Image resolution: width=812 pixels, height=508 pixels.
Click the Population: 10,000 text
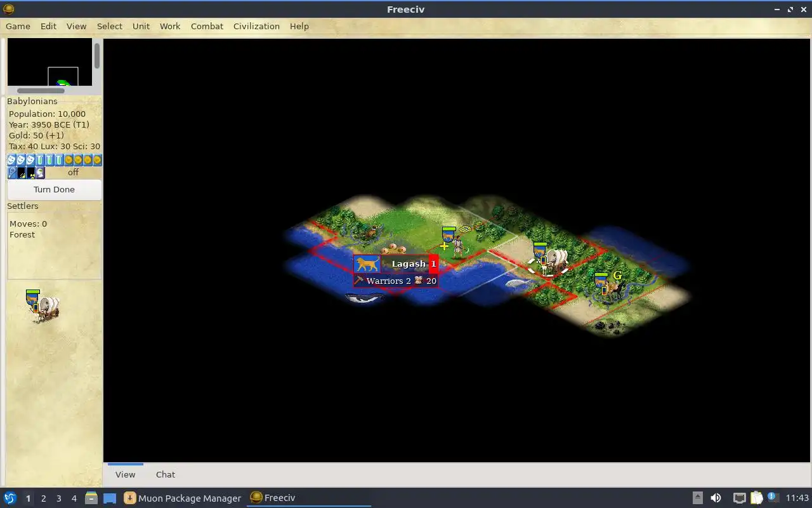click(x=47, y=114)
